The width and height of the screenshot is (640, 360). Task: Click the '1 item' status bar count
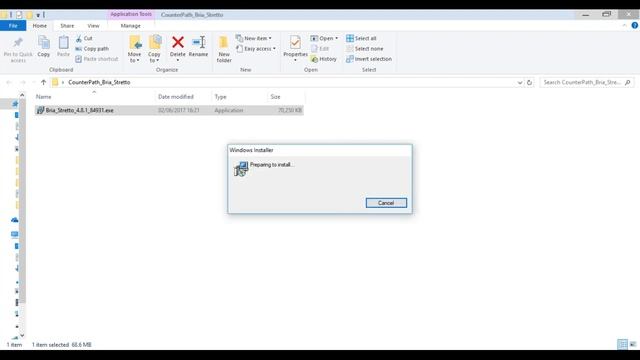pos(14,345)
